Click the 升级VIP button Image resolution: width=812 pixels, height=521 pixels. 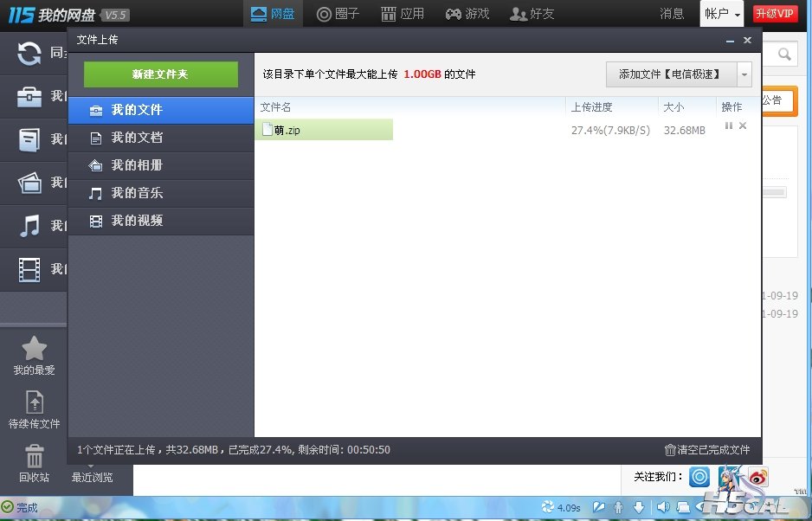(775, 14)
